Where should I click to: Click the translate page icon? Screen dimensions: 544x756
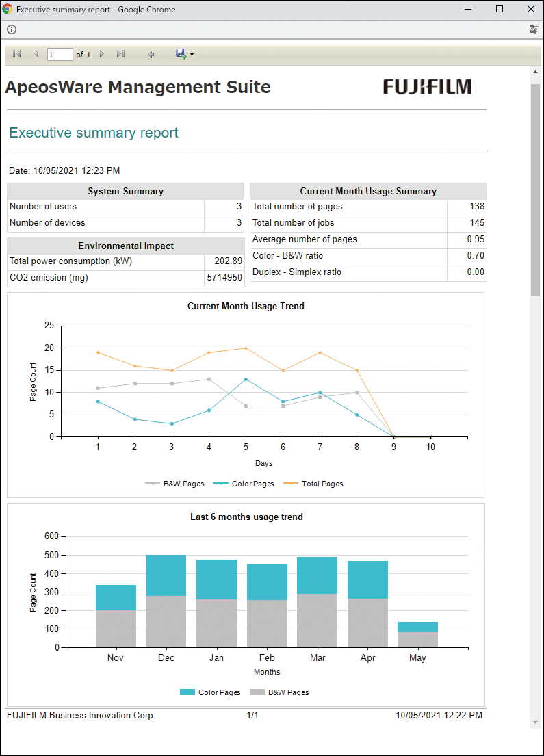click(x=534, y=29)
